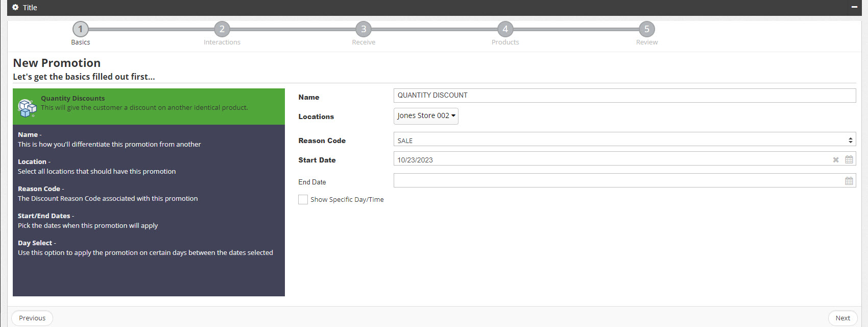Open the Start Date calendar picker icon

(849, 159)
